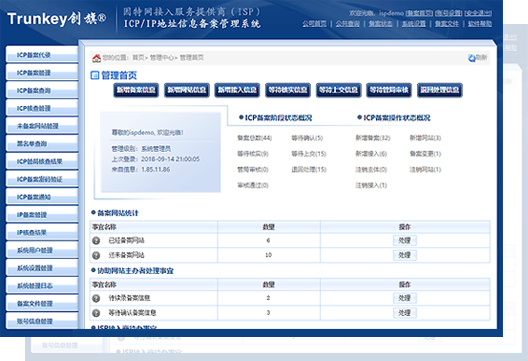Click the 退回处理信息 button

click(440, 90)
